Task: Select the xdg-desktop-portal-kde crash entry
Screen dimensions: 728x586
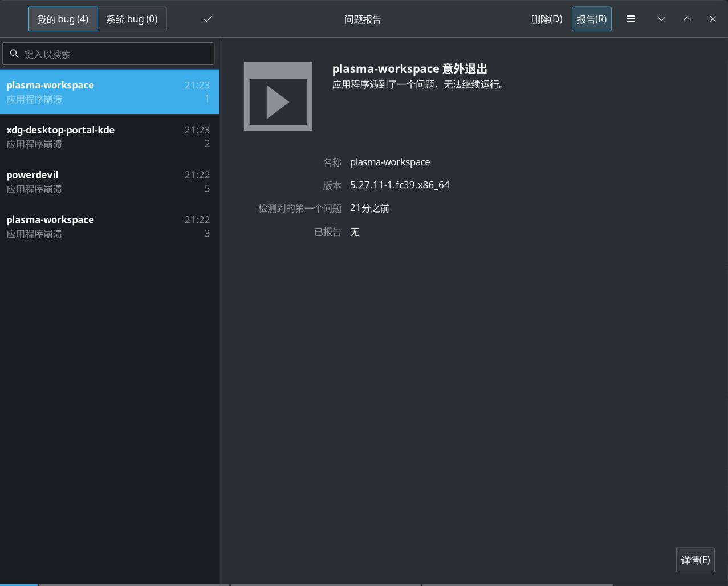Action: tap(108, 137)
